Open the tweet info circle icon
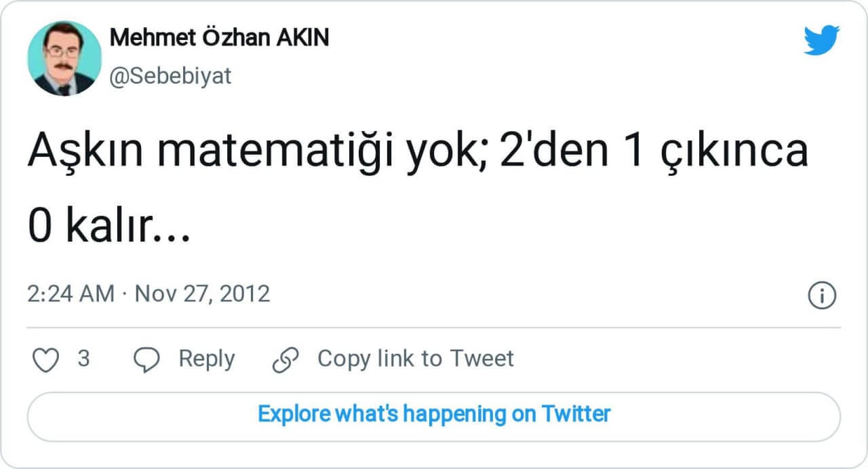Image resolution: width=868 pixels, height=469 pixels. pos(822,295)
